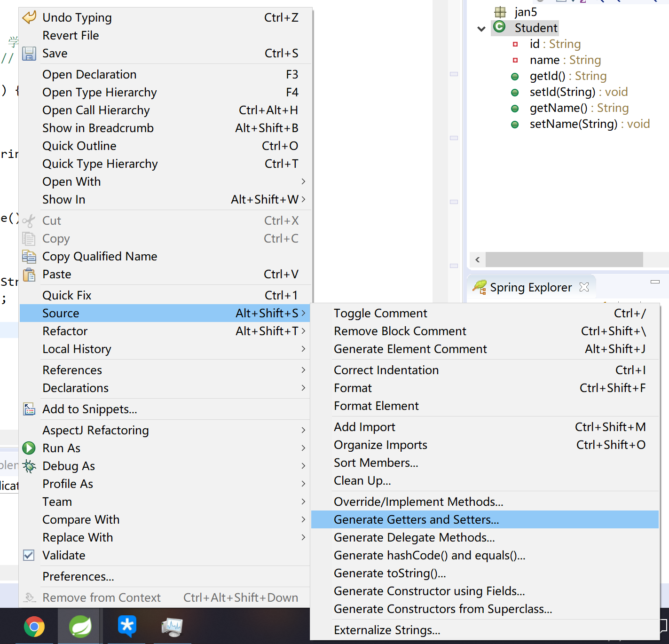Click the Debug As bug icon

tap(29, 466)
